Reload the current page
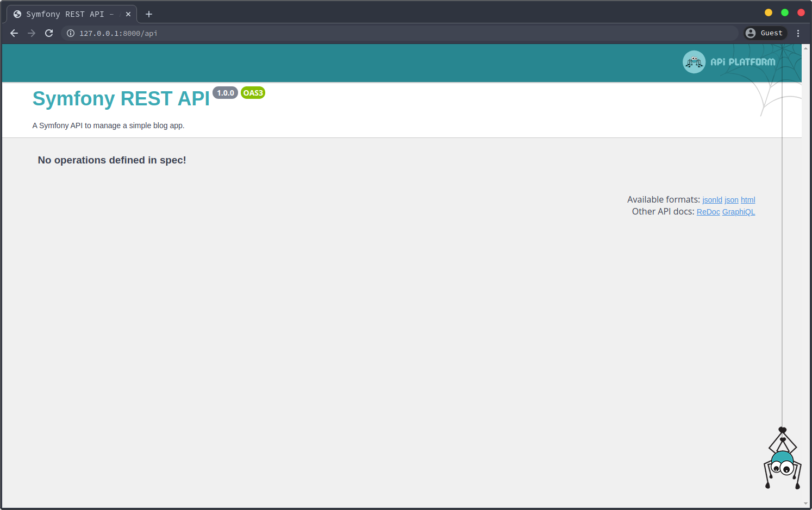 pyautogui.click(x=49, y=33)
